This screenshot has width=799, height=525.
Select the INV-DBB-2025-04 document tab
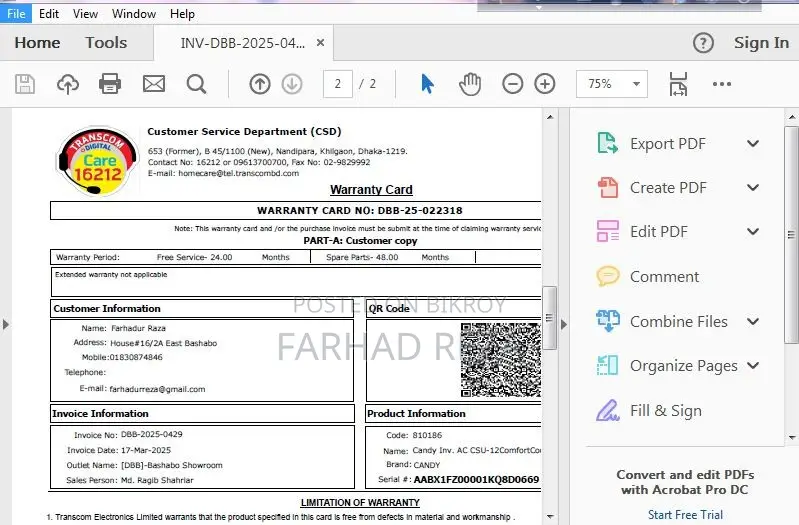click(x=243, y=43)
